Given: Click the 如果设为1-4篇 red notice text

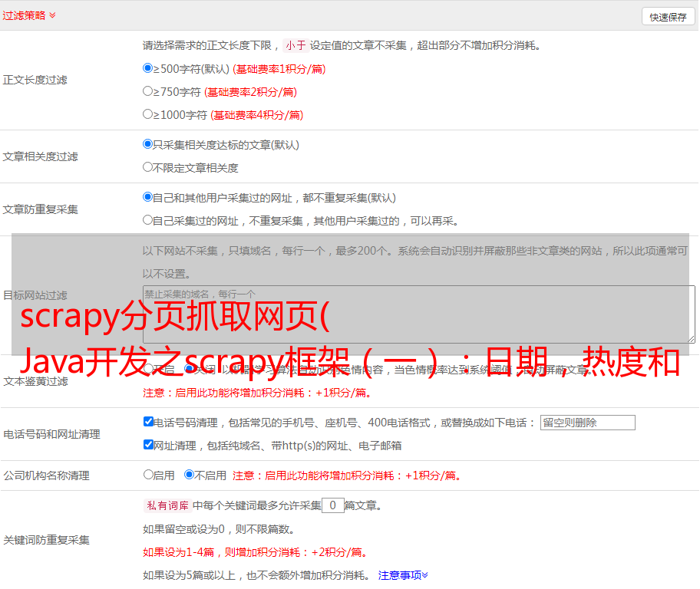Looking at the screenshot, I should pyautogui.click(x=256, y=552).
